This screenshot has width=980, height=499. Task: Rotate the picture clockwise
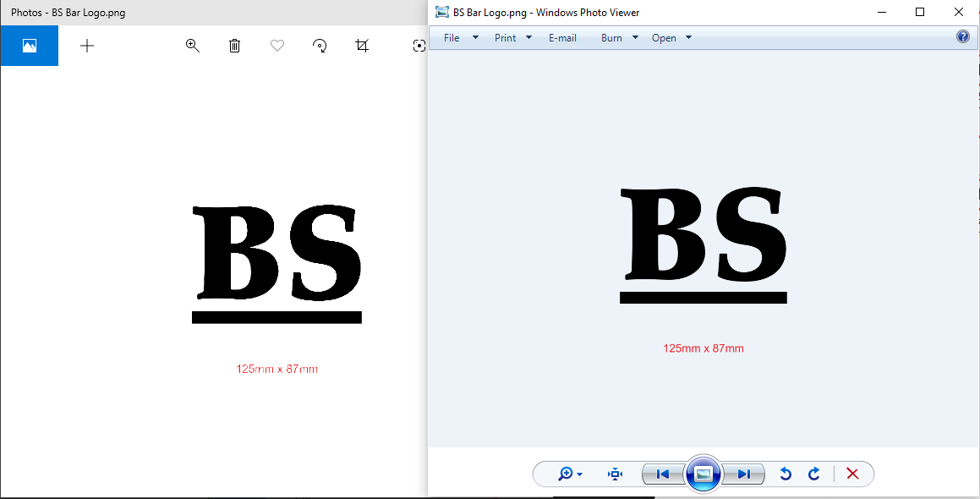point(814,474)
